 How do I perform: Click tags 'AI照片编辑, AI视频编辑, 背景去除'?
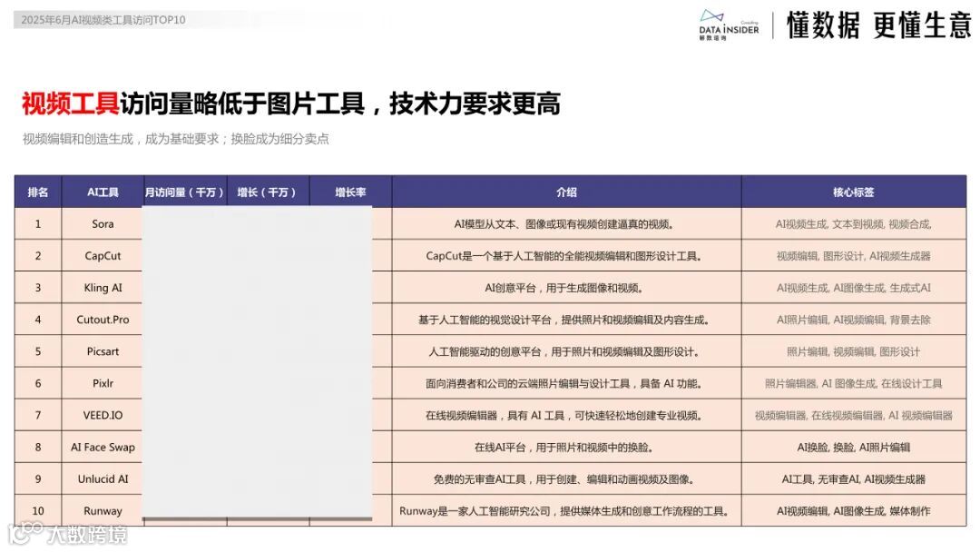tap(854, 320)
